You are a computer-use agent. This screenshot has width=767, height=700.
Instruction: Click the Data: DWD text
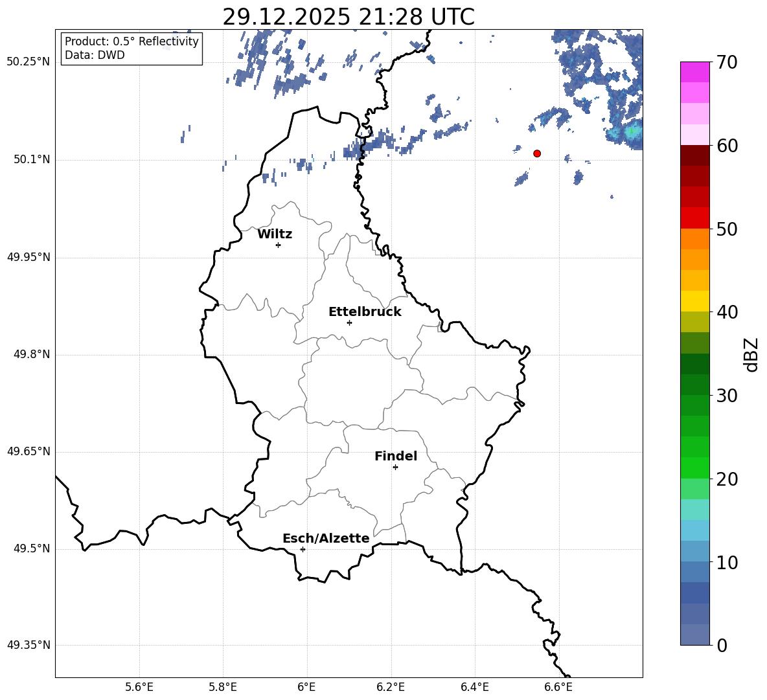95,55
